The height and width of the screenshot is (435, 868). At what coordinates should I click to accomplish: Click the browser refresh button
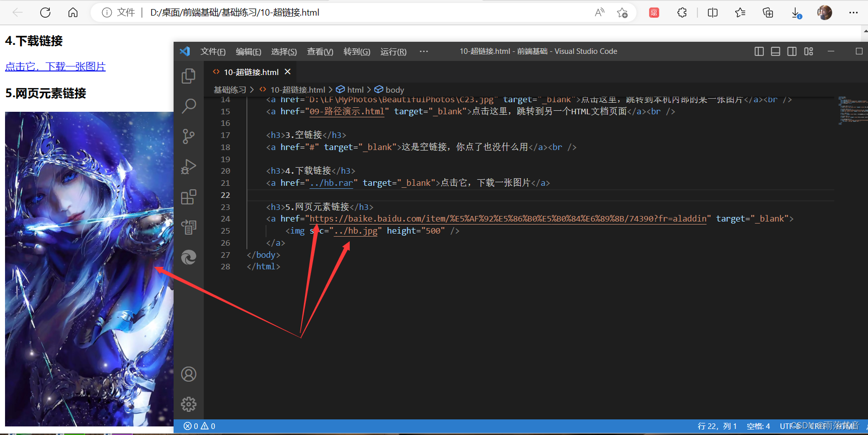pyautogui.click(x=45, y=13)
